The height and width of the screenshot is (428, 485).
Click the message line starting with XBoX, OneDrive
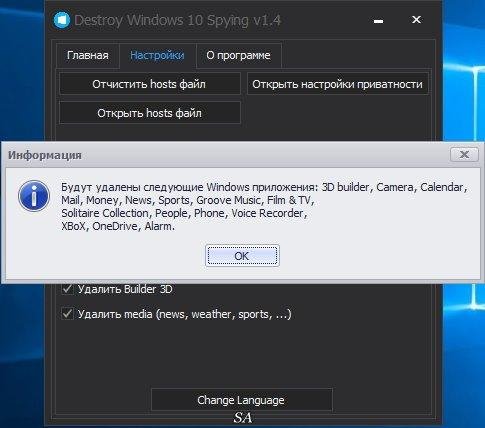(x=118, y=226)
